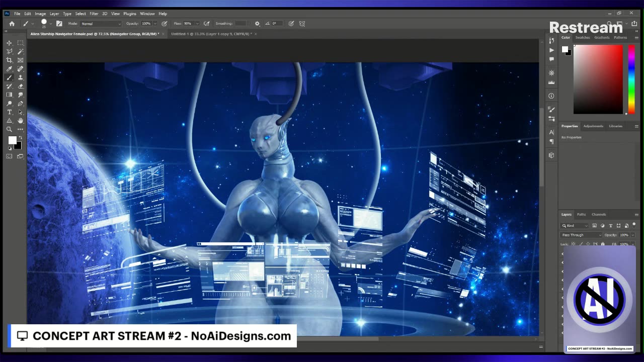Select the Path Selection tool
This screenshot has height=362, width=644.
click(21, 112)
